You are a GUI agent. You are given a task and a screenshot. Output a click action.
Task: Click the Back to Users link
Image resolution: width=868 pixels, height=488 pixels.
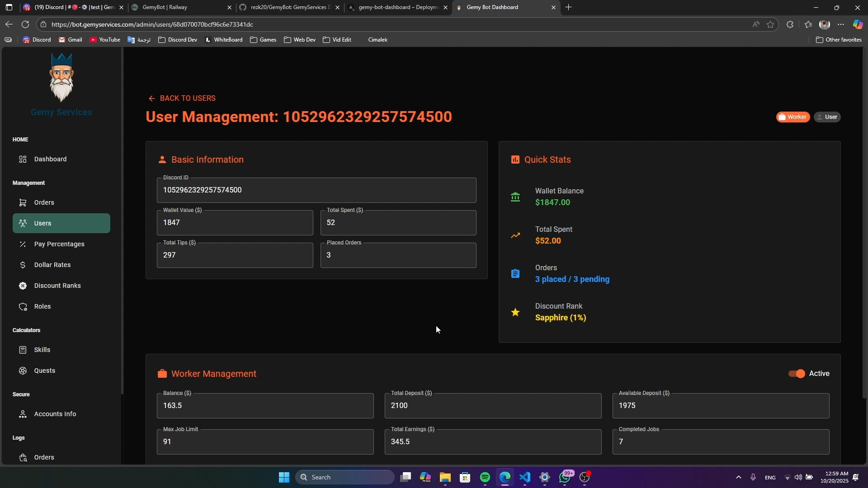(x=182, y=99)
